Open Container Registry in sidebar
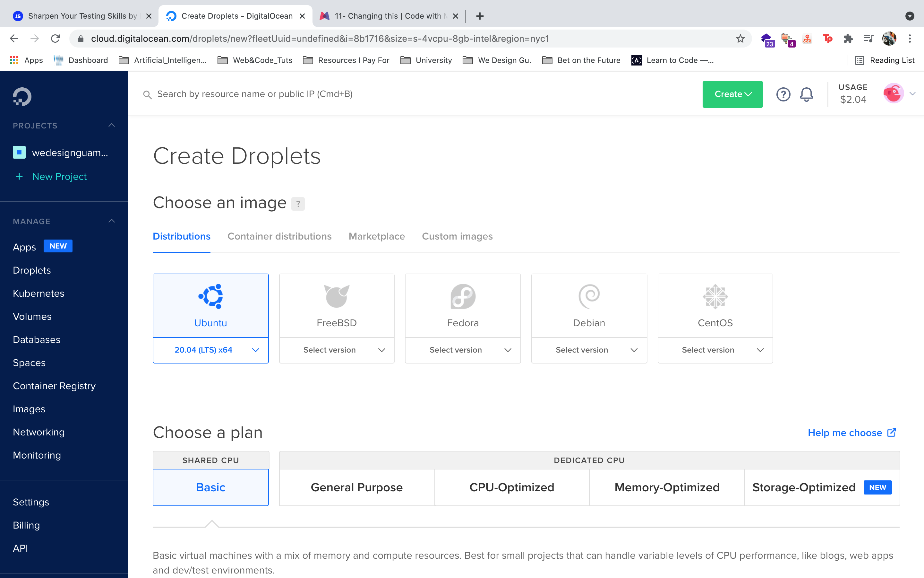The width and height of the screenshot is (924, 578). click(x=54, y=386)
